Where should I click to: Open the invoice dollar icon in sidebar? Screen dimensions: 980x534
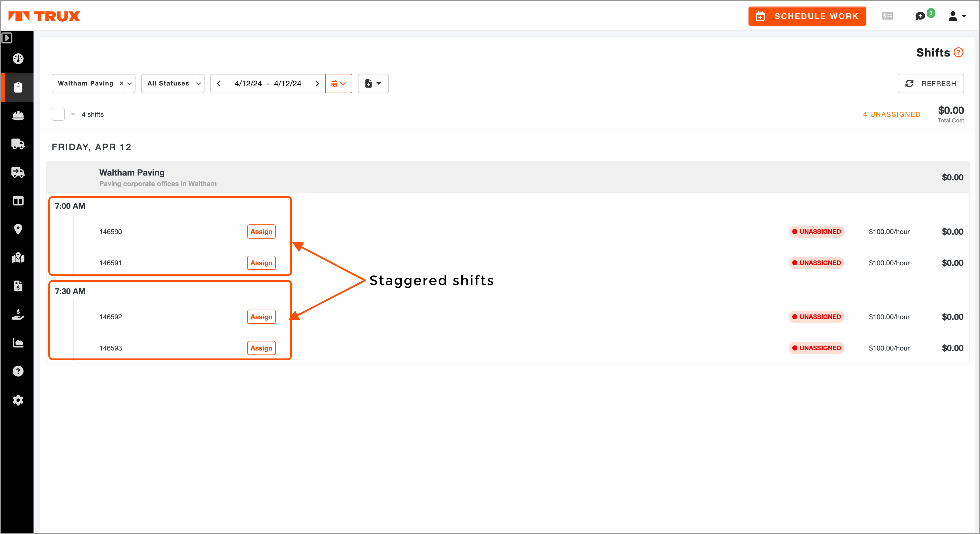pyautogui.click(x=18, y=286)
